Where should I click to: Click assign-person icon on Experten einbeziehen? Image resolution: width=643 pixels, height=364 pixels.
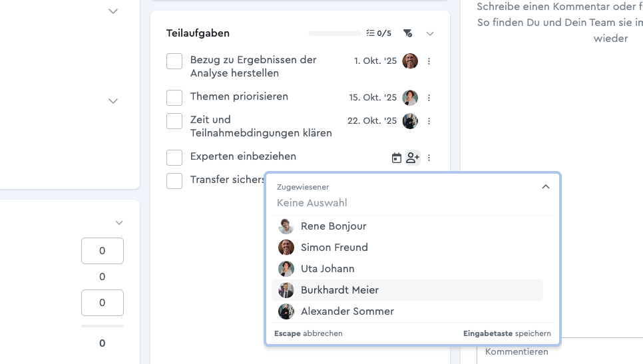[x=413, y=158]
